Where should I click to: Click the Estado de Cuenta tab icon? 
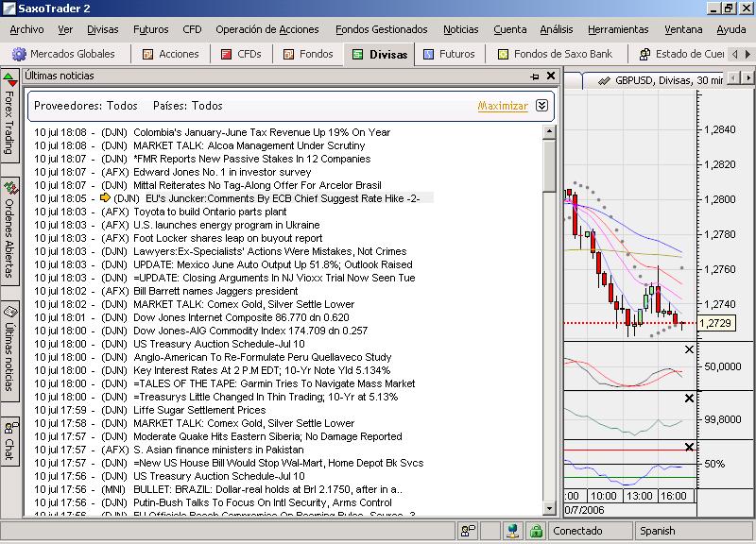644,55
